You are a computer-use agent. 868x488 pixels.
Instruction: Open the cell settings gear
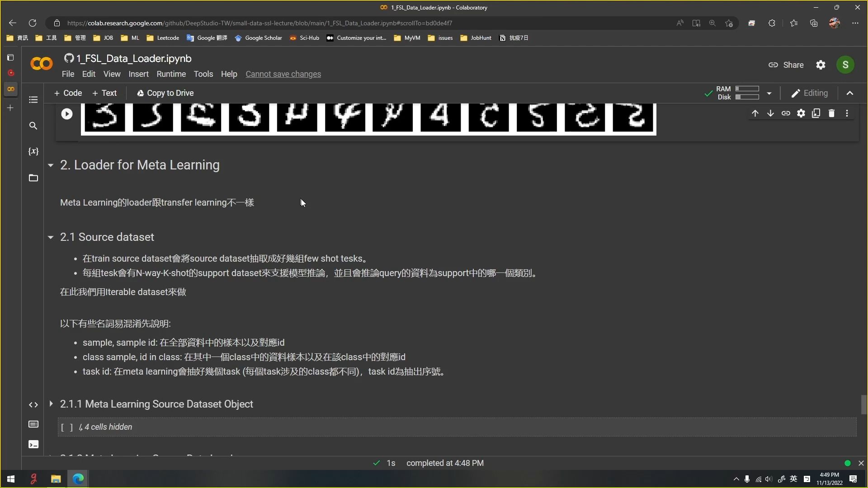pos(802,113)
